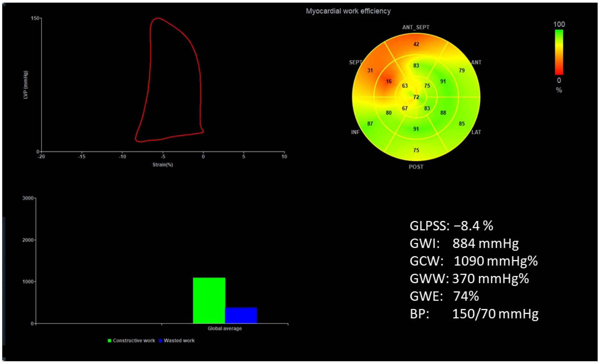Click the Global average axis label

point(225,328)
